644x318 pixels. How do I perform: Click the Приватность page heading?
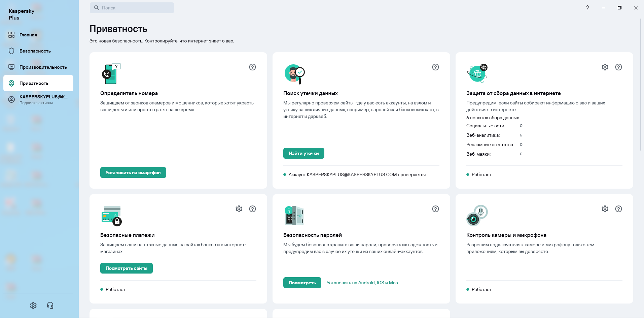click(x=118, y=29)
